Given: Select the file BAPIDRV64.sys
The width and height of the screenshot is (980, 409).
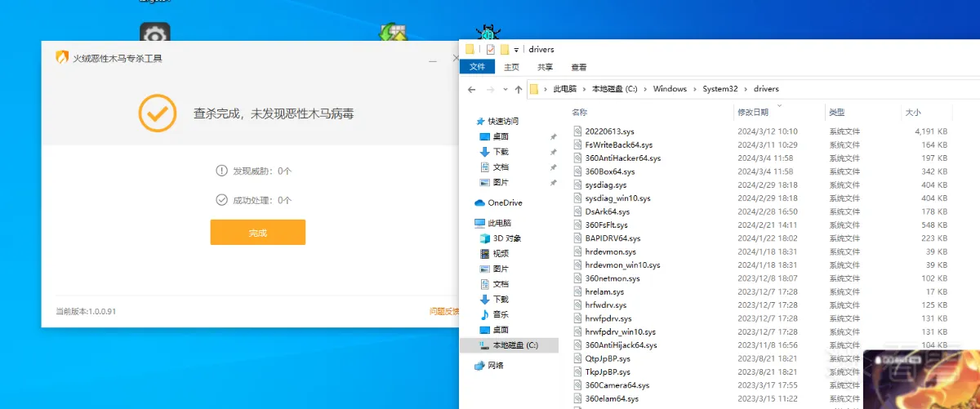Looking at the screenshot, I should tap(612, 238).
